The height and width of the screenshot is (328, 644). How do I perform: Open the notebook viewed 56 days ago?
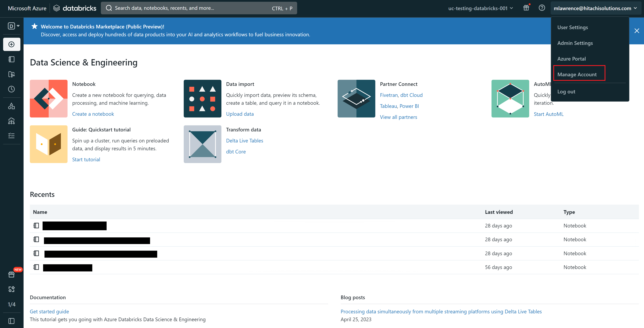click(x=68, y=268)
